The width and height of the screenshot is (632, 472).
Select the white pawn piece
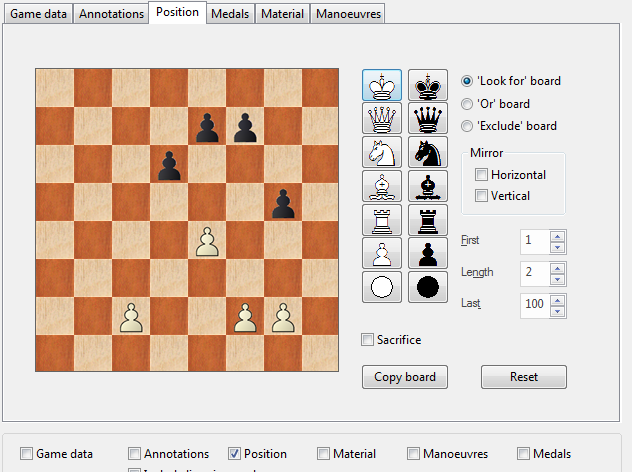[382, 253]
